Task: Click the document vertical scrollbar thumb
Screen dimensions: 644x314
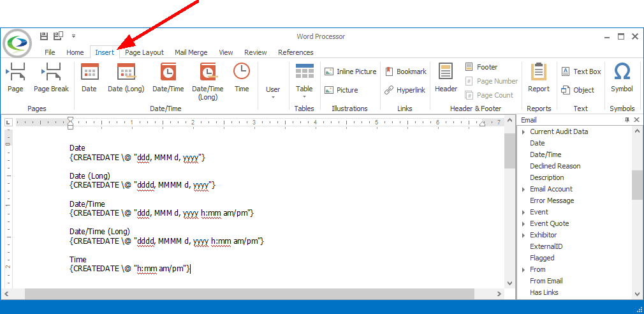Action: (509, 151)
